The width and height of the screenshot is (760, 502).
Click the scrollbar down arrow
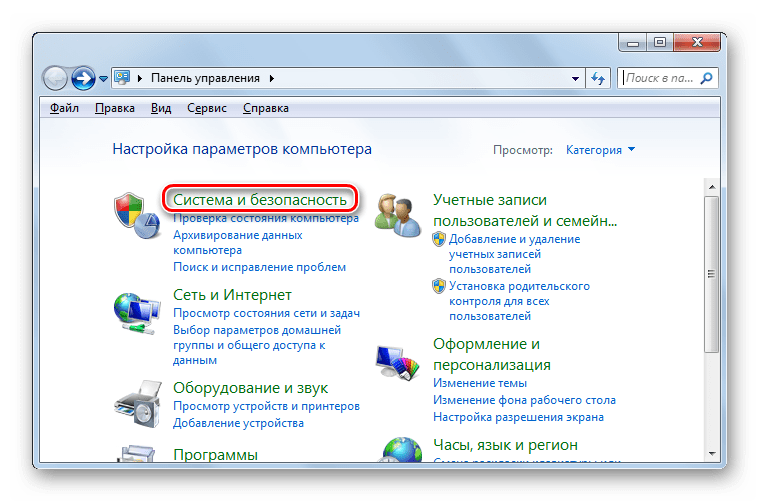pyautogui.click(x=712, y=454)
